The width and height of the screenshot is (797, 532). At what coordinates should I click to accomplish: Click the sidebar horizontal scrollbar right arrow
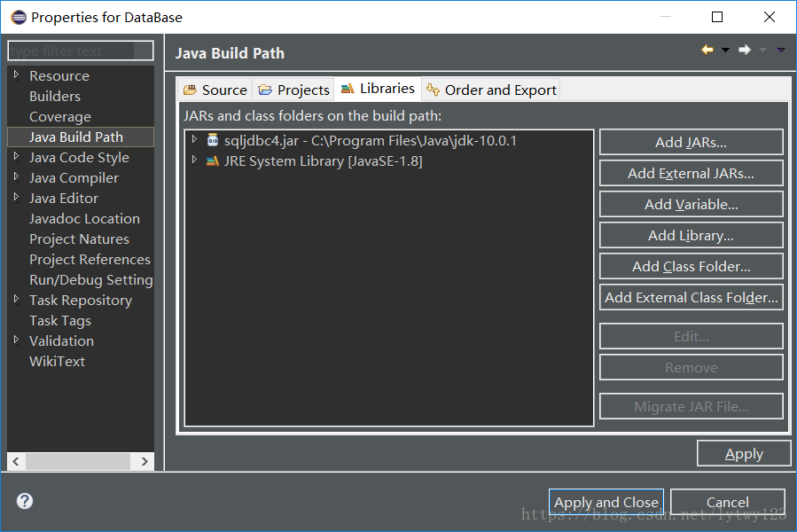point(145,462)
